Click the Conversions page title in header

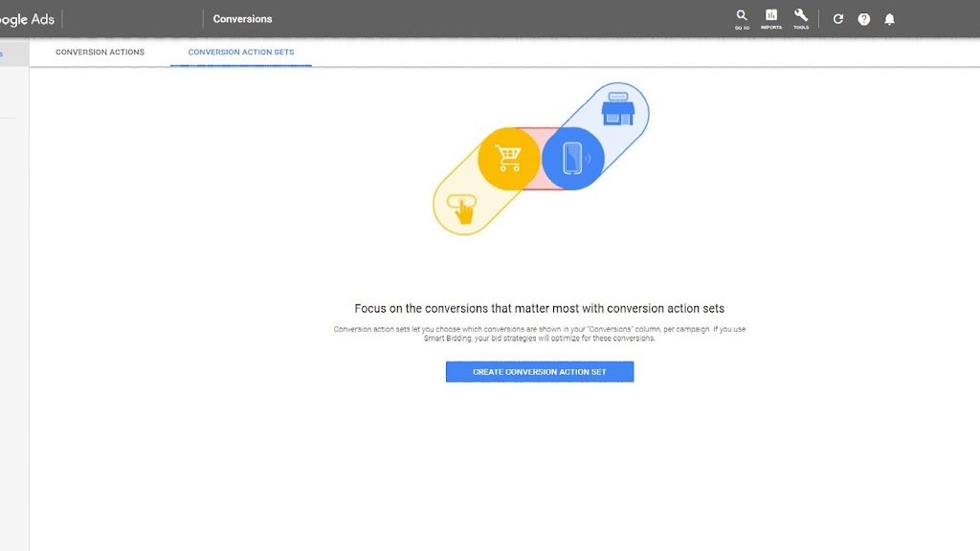[242, 19]
